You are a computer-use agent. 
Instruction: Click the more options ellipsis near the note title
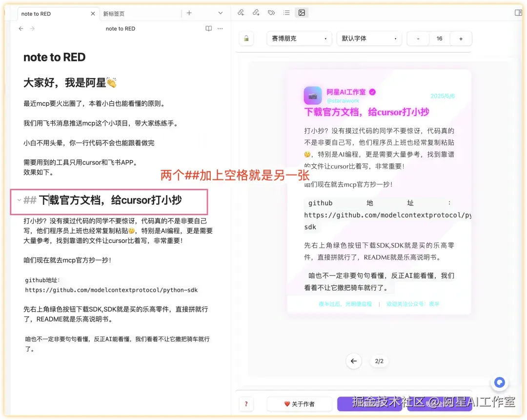coord(220,29)
